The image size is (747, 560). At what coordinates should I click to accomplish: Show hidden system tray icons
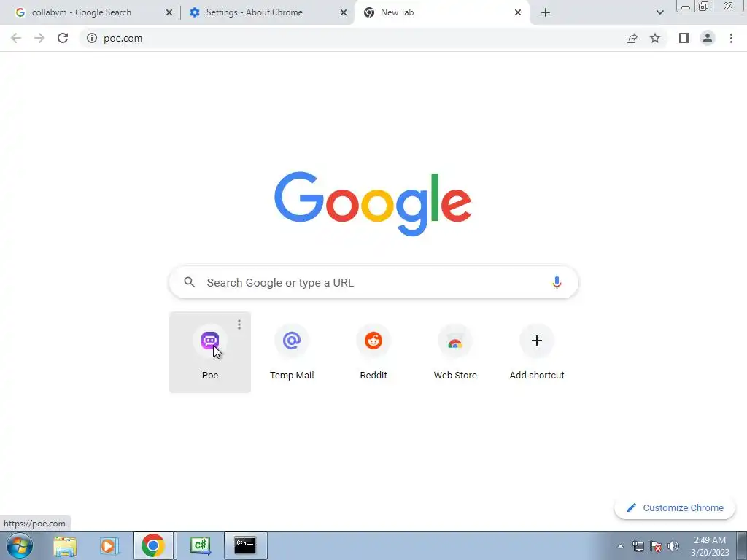620,546
